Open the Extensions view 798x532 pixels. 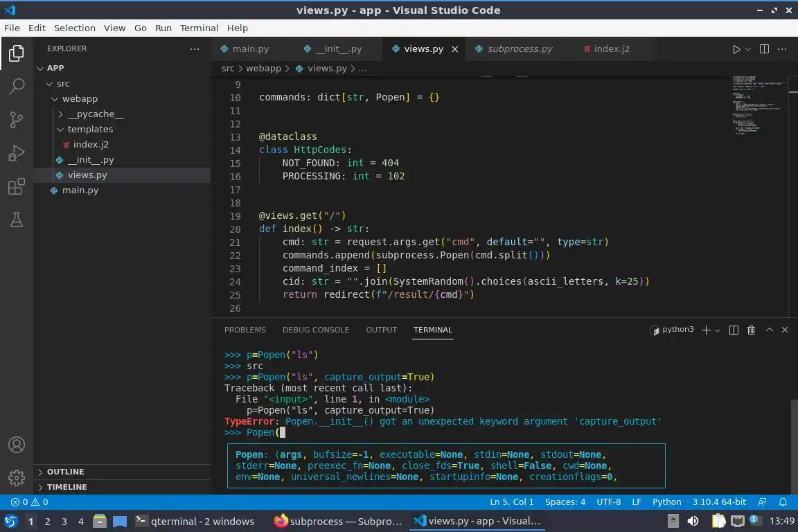(x=17, y=187)
